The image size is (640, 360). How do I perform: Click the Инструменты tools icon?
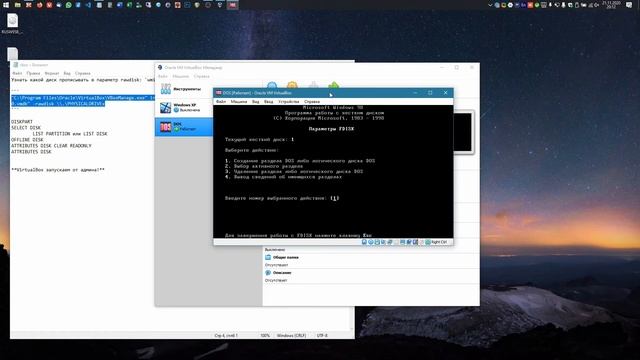pos(166,89)
